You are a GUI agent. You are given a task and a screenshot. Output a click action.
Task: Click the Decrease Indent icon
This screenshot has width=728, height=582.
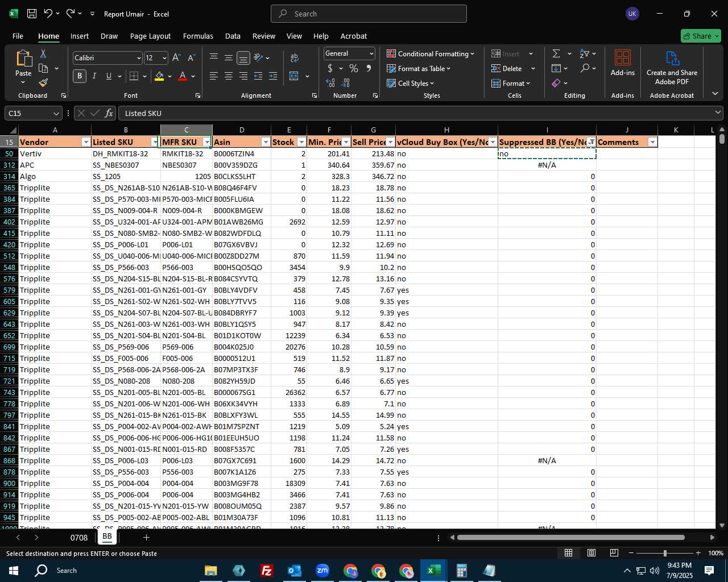coord(258,76)
